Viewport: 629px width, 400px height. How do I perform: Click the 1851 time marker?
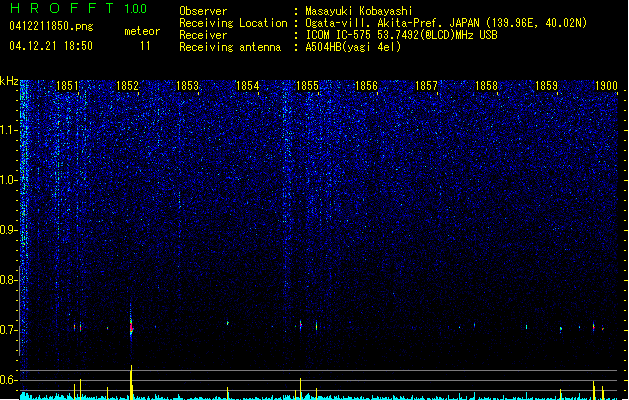(67, 85)
